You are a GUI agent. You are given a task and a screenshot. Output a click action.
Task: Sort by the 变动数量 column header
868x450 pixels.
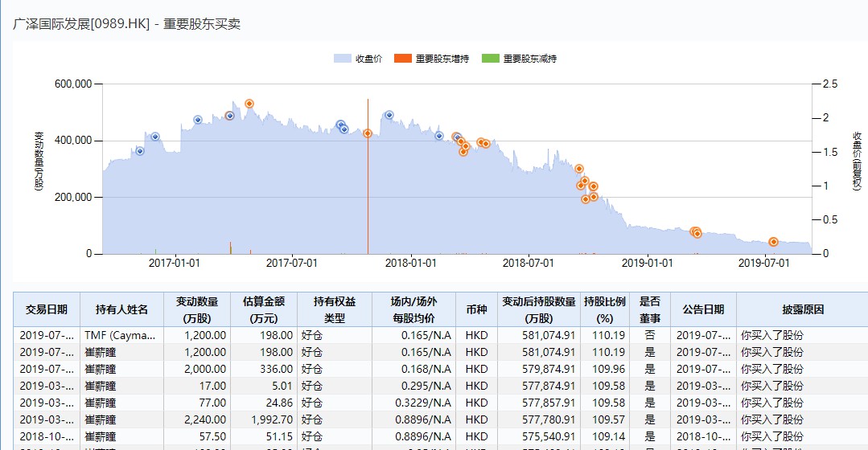[197, 309]
